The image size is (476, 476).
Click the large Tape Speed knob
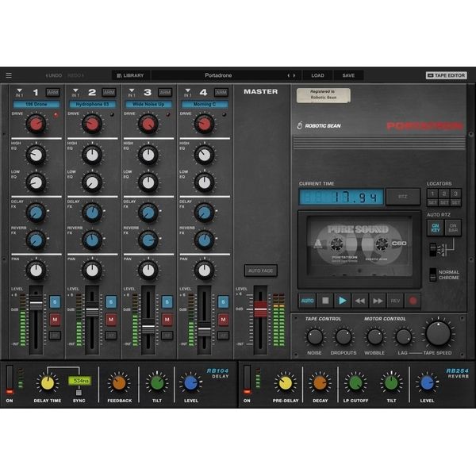(x=438, y=334)
